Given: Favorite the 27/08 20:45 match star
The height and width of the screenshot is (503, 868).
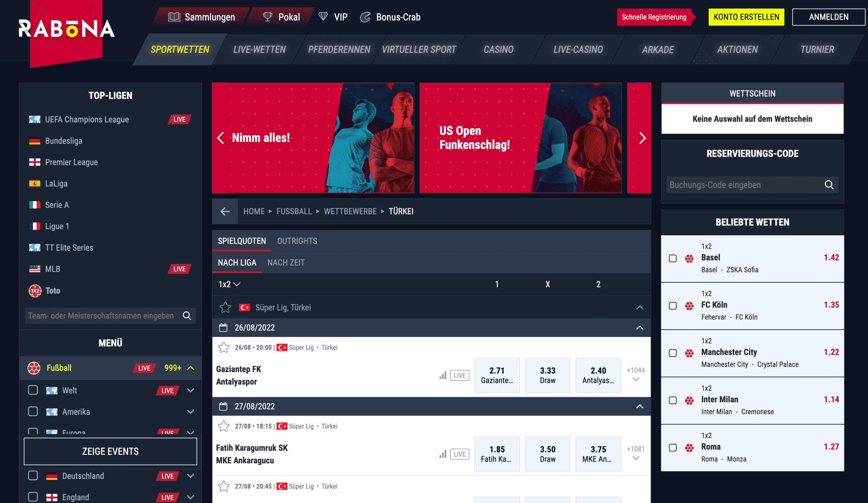Looking at the screenshot, I should (x=223, y=486).
